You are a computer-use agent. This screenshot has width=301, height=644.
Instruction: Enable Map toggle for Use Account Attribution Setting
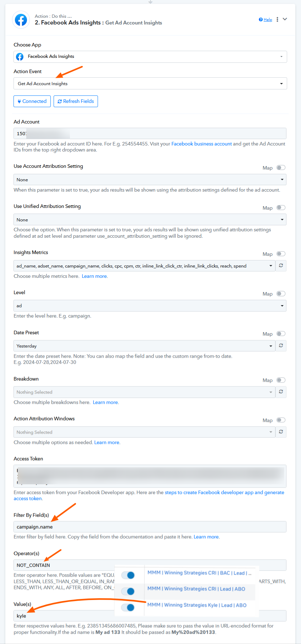pyautogui.click(x=281, y=168)
